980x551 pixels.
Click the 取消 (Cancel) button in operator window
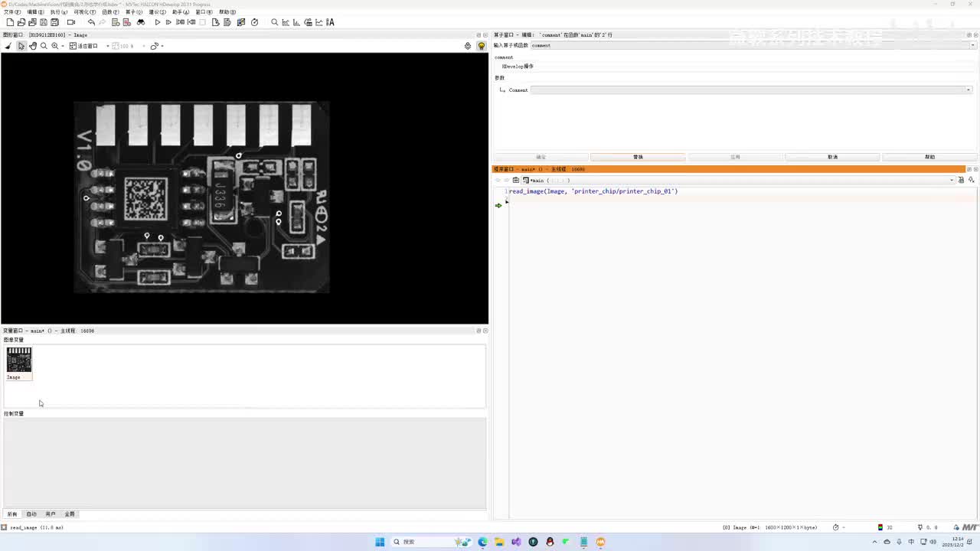832,157
